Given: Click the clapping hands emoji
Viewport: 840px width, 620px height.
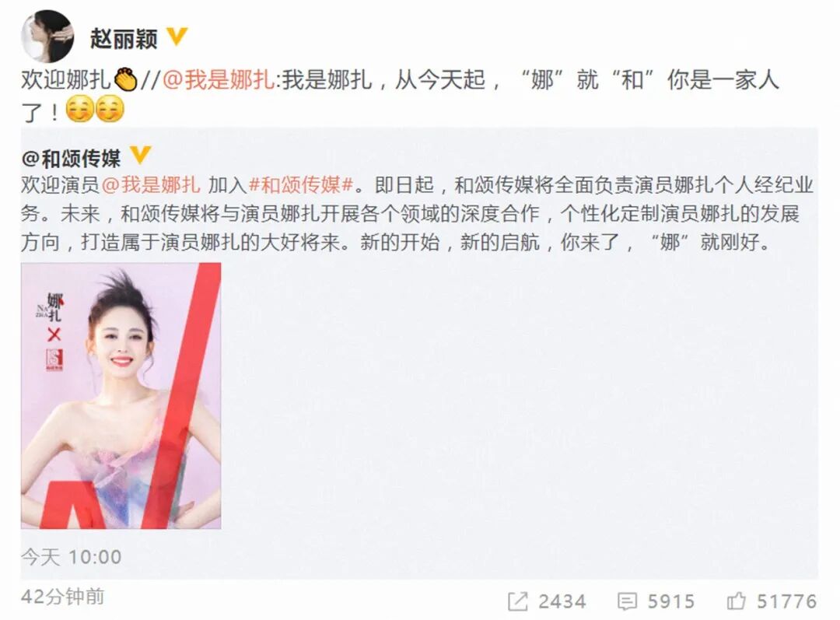Looking at the screenshot, I should pyautogui.click(x=125, y=79).
